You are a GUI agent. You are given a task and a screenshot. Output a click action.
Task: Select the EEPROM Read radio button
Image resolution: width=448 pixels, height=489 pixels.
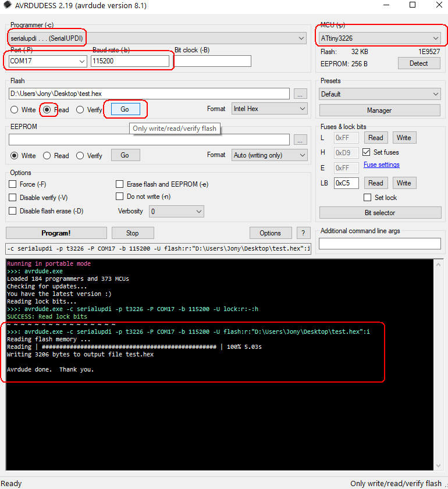[x=47, y=156]
